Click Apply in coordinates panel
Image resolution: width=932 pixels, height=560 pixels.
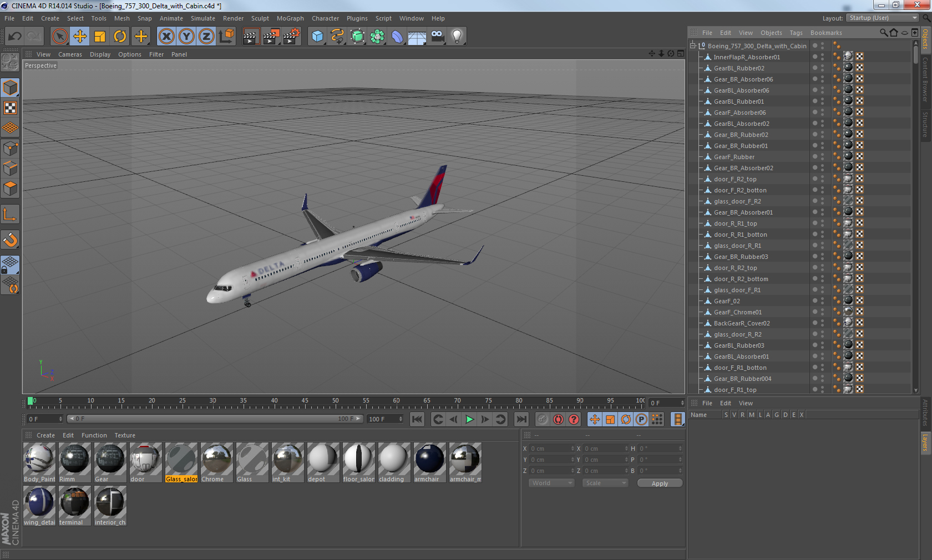coord(660,483)
